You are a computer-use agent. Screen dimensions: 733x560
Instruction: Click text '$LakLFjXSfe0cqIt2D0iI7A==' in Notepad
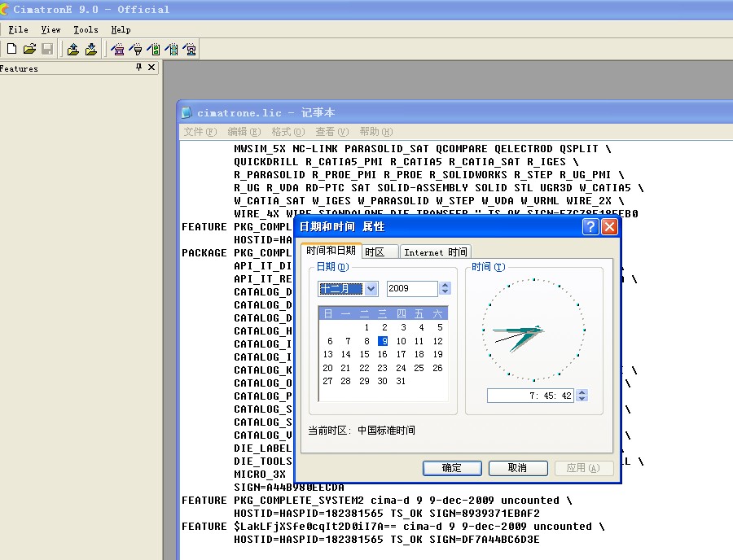click(x=314, y=527)
